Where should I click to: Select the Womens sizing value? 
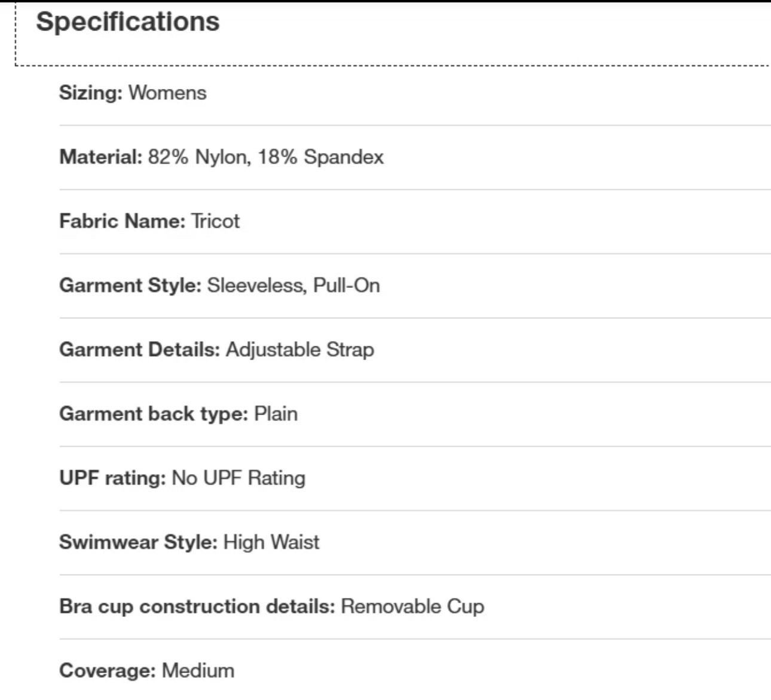[x=167, y=93]
